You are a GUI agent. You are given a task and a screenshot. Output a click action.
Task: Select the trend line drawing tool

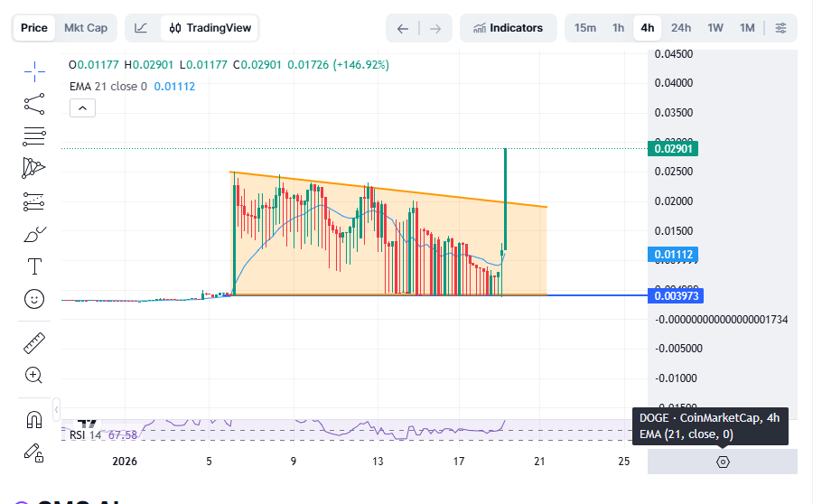[34, 103]
